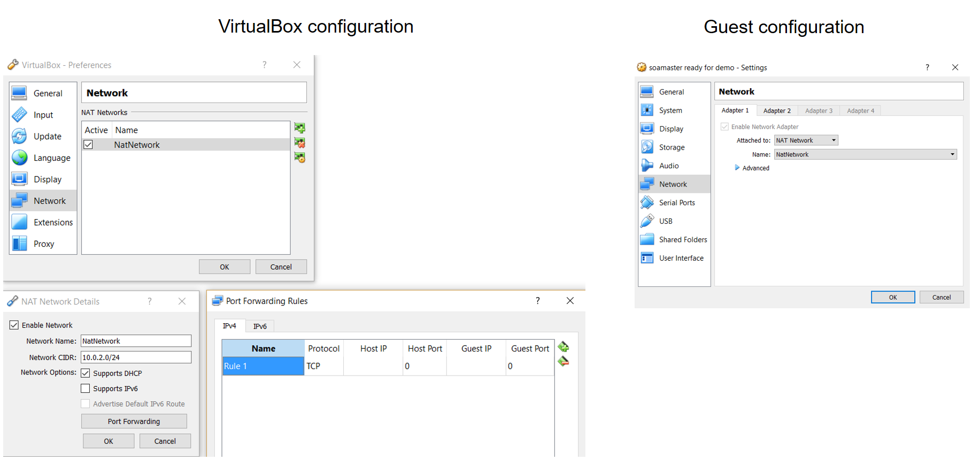The height and width of the screenshot is (460, 980).
Task: Select NatNetwork row in NAT Networks list
Action: coord(186,145)
